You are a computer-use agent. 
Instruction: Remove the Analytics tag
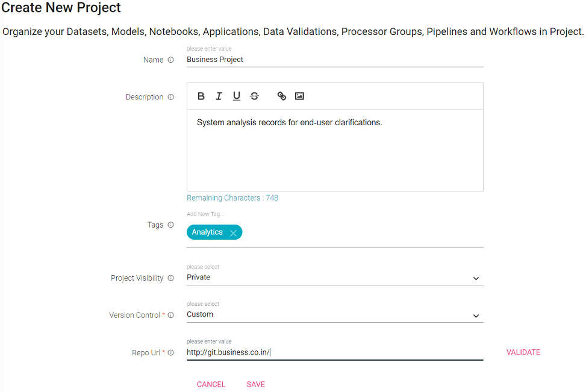233,233
